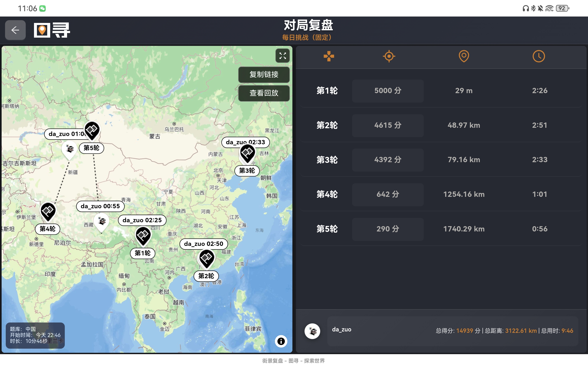Click the 查看回放 button
588x367 pixels.
pyautogui.click(x=264, y=93)
